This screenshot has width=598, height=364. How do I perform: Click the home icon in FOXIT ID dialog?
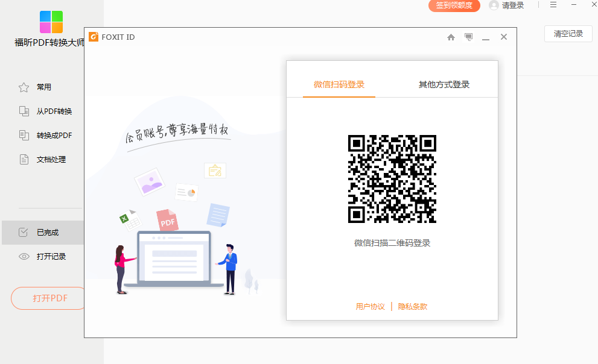coord(451,37)
